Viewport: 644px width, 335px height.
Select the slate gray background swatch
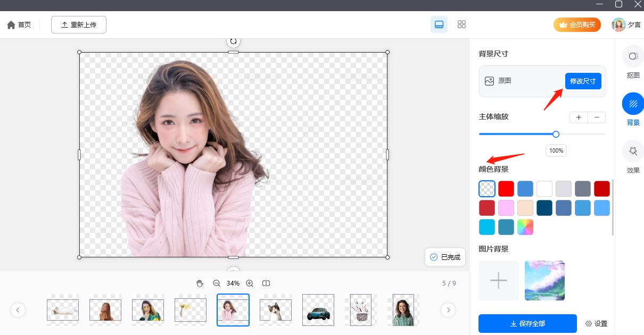(583, 189)
